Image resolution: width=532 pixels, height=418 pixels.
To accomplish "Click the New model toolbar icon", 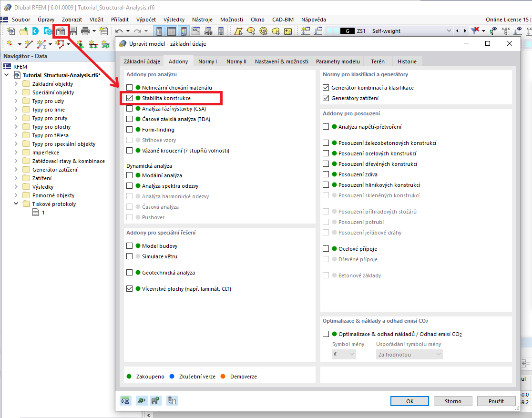I will [11, 31].
